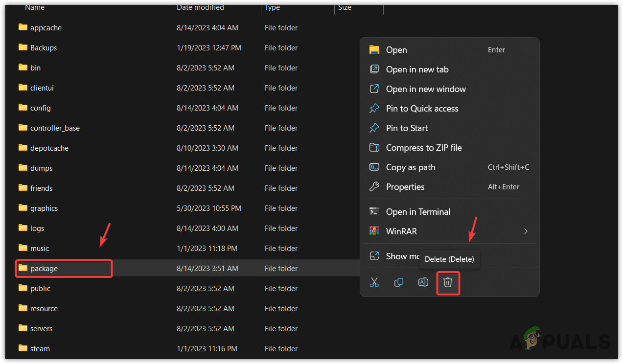Click the Copy icon in context menu
Screen dimensions: 623x364
pos(399,283)
